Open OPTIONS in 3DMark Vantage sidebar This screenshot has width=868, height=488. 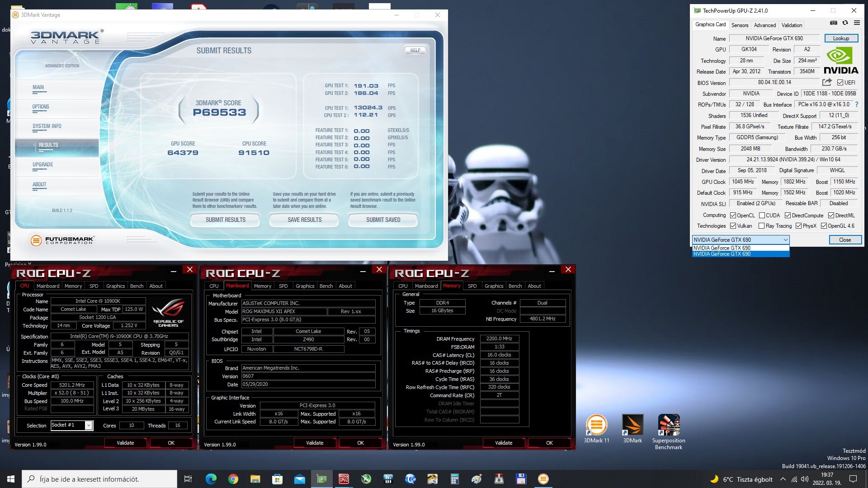tap(41, 107)
